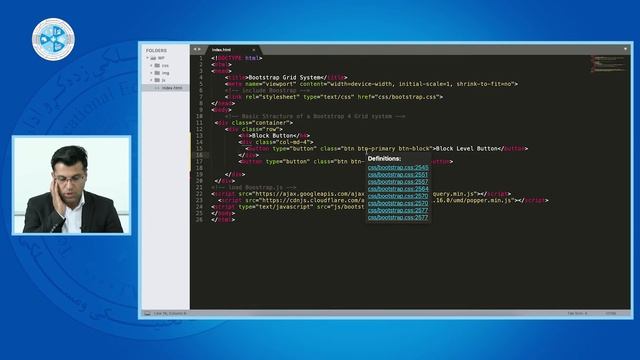Close the index.html tab
640x360 pixels.
point(253,50)
